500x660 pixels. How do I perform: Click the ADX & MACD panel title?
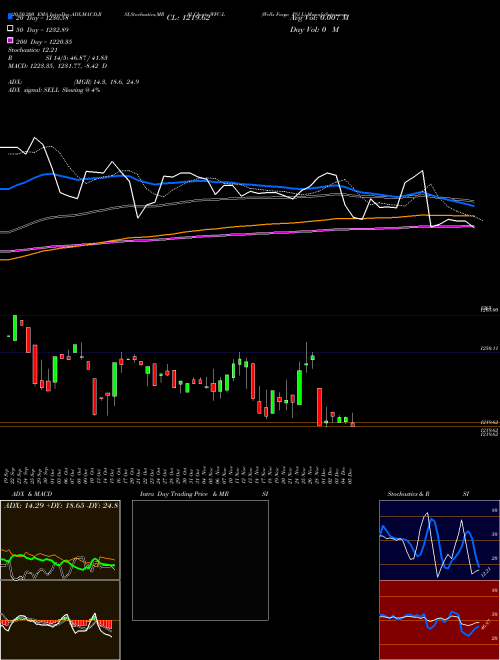(x=32, y=494)
